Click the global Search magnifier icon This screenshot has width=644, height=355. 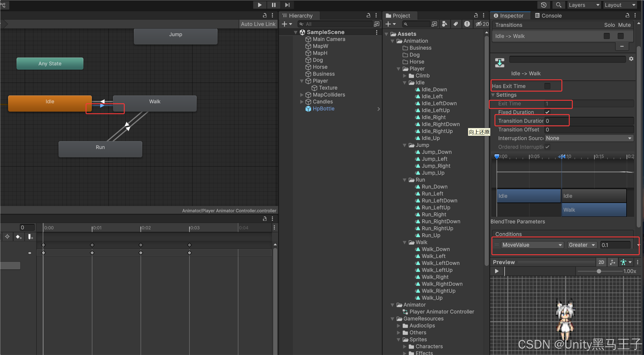click(559, 5)
